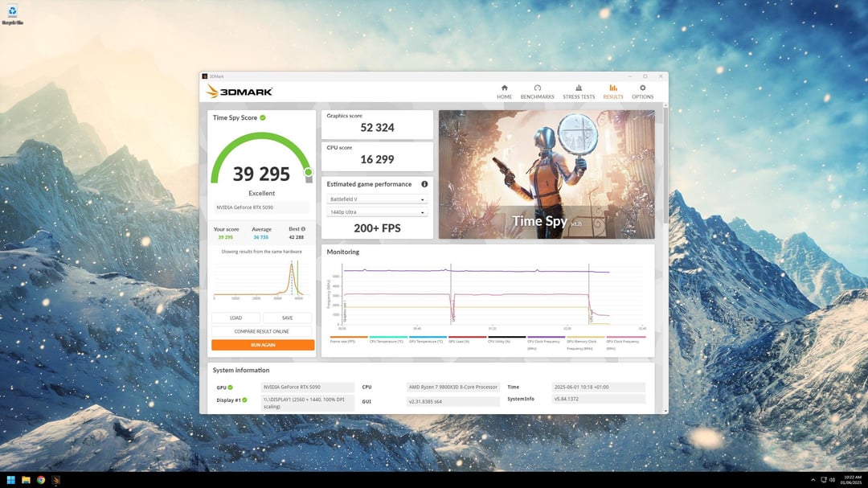Click the green check beside Time Spy Score

(263, 117)
